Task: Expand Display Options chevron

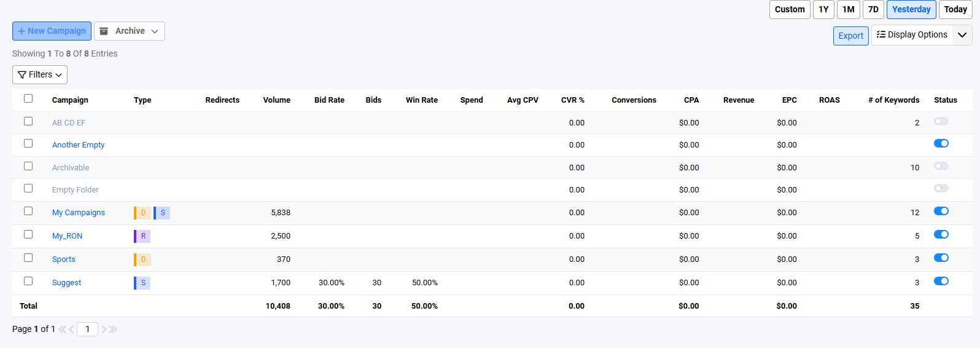Action: pos(962,35)
